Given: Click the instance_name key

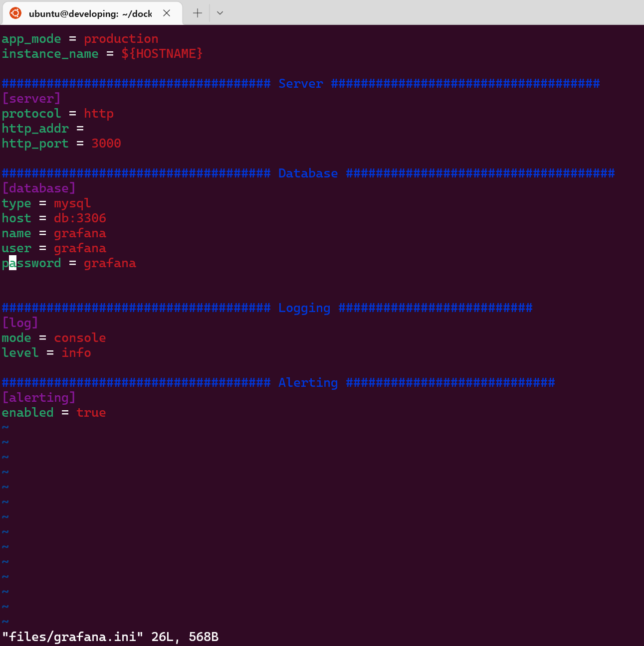Looking at the screenshot, I should coord(50,54).
